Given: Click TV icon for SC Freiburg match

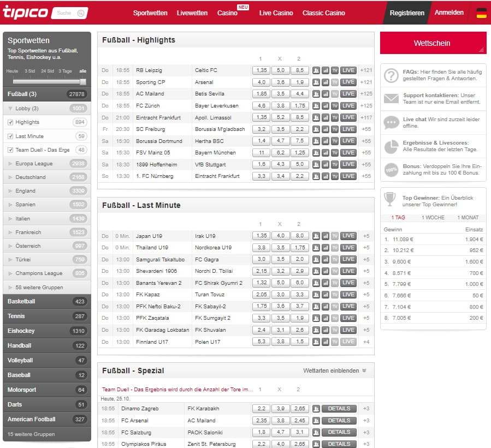Looking at the screenshot, I should click(x=335, y=129).
